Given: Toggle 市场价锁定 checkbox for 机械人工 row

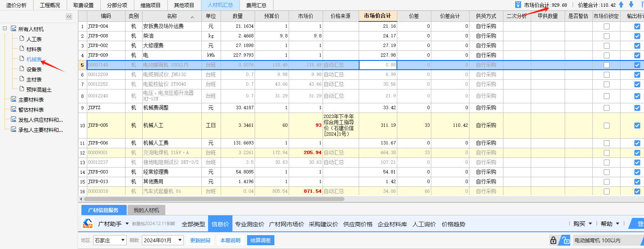Looking at the screenshot, I should pyautogui.click(x=606, y=125).
